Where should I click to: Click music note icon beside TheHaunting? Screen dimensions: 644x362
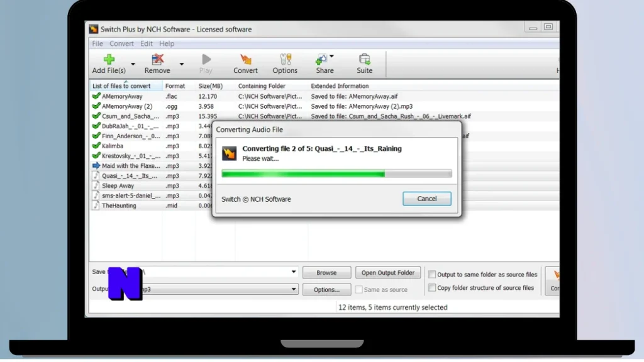click(x=96, y=206)
